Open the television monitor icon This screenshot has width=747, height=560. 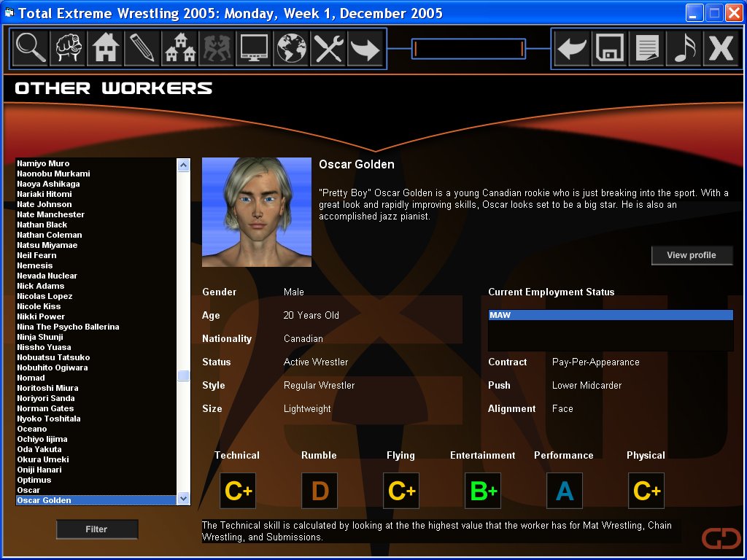(253, 48)
